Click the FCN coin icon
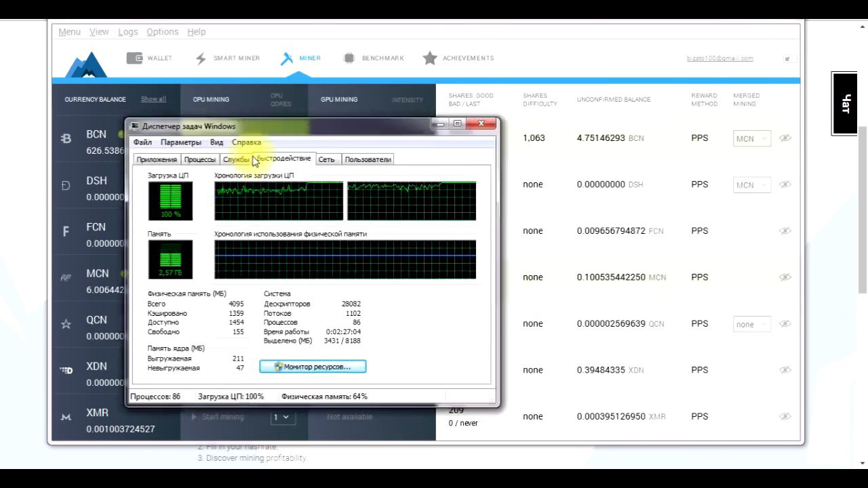Screen dimensions: 868x488 coord(66,232)
